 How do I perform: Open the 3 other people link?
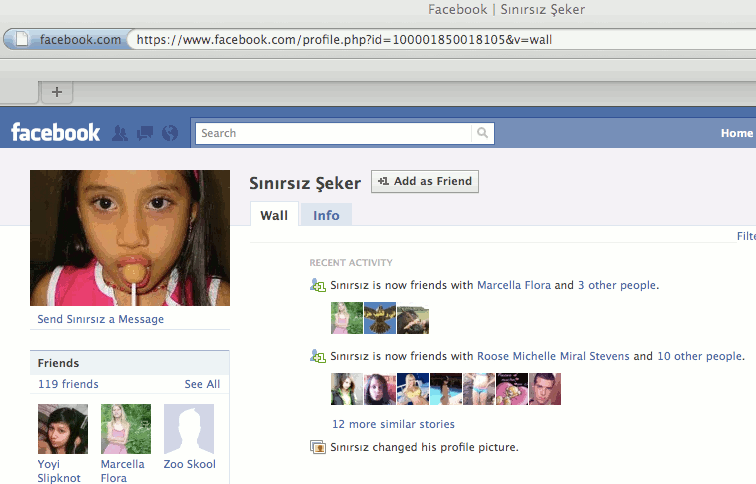617,285
